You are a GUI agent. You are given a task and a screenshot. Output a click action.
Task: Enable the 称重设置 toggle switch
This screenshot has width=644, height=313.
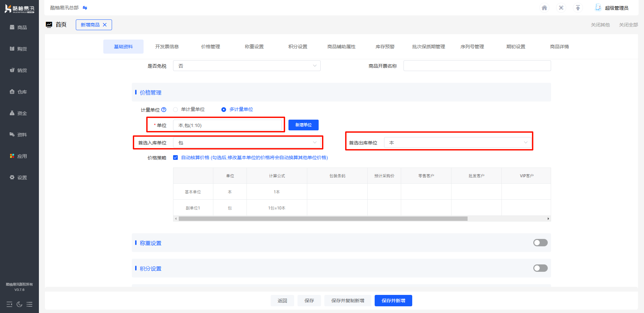click(540, 243)
